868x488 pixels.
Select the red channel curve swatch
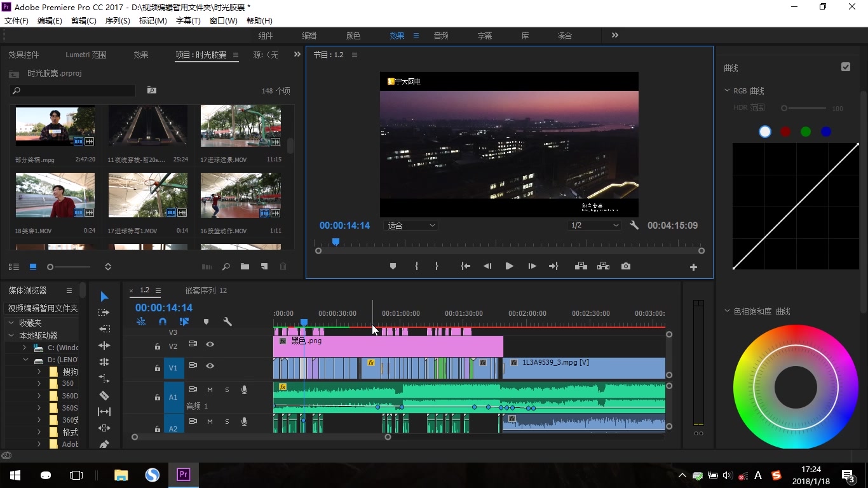[785, 132]
